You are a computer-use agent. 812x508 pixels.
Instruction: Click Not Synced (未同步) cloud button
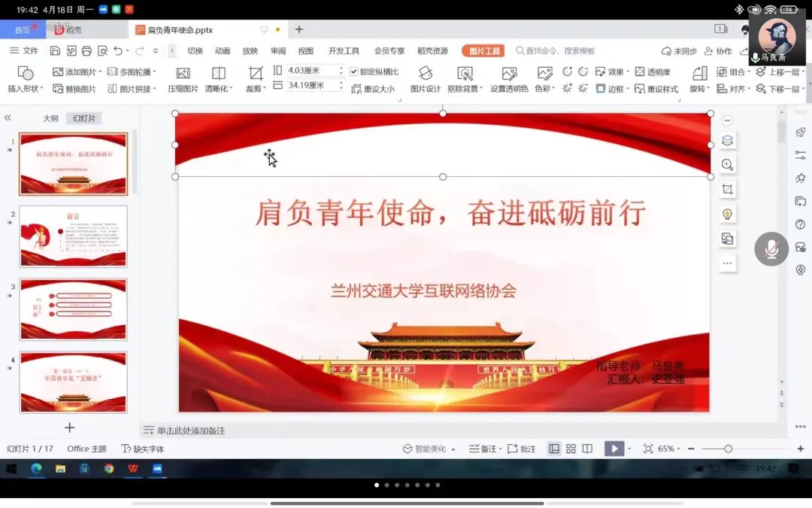tap(679, 51)
